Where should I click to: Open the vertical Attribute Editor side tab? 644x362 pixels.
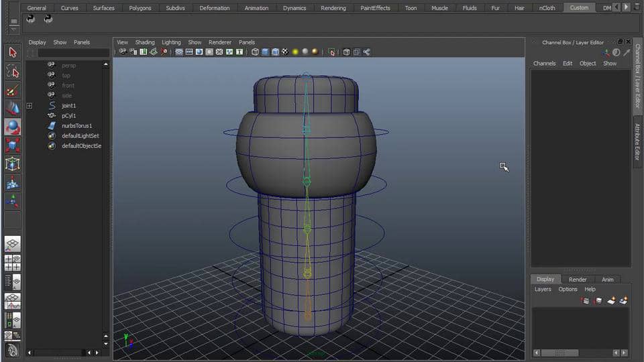tap(637, 141)
